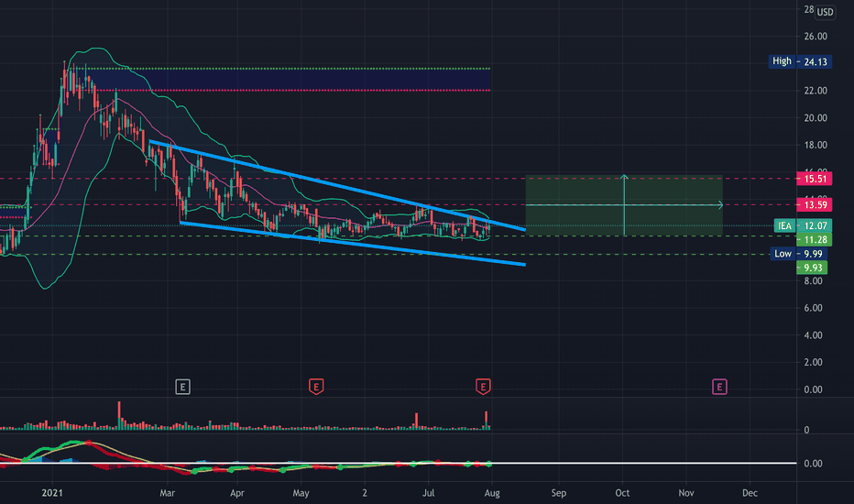Select the 15.51 red price level label

pyautogui.click(x=814, y=179)
